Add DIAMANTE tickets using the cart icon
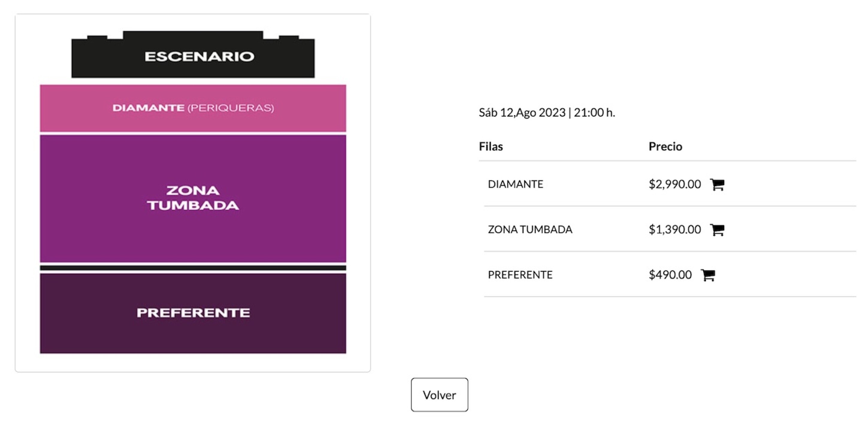This screenshot has width=868, height=431. 717,184
